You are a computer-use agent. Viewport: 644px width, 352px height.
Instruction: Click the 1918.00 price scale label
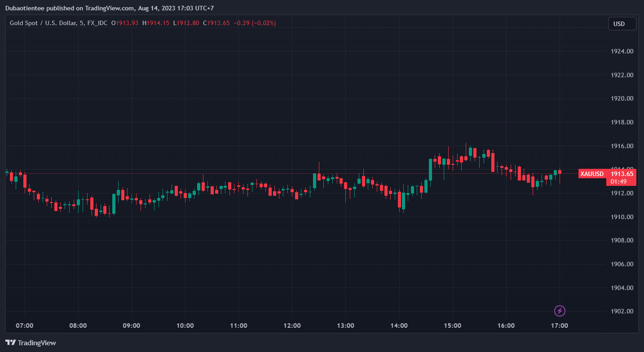point(622,122)
